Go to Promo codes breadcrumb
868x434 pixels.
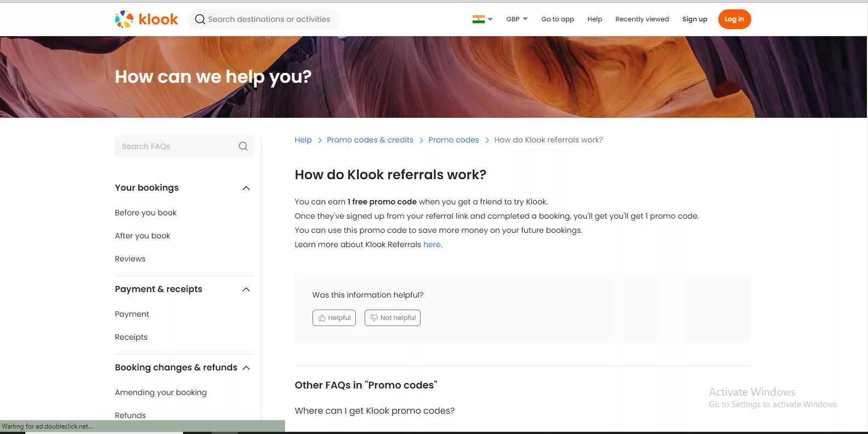pos(454,140)
